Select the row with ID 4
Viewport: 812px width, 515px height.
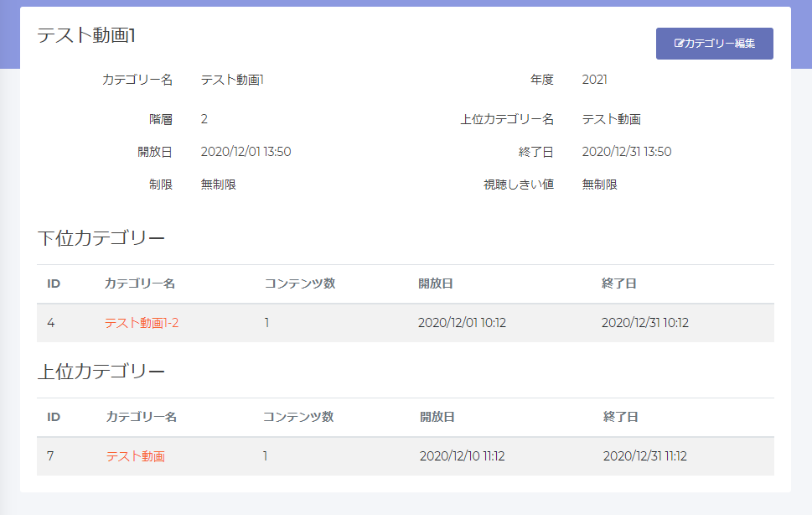(x=406, y=323)
